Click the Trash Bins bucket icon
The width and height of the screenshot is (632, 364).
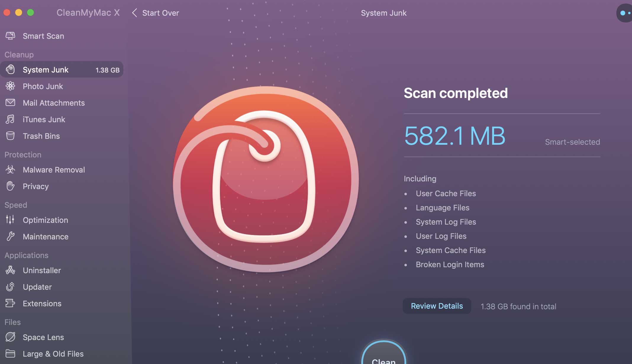click(10, 136)
